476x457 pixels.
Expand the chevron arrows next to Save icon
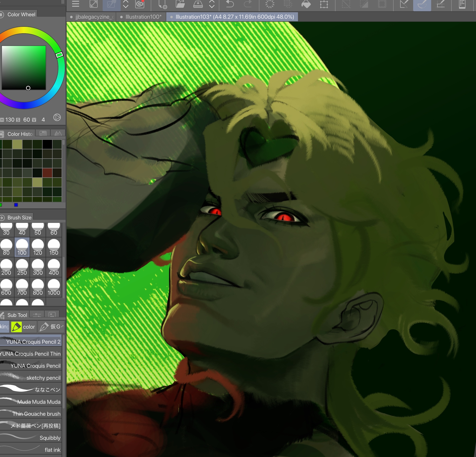(x=212, y=4)
